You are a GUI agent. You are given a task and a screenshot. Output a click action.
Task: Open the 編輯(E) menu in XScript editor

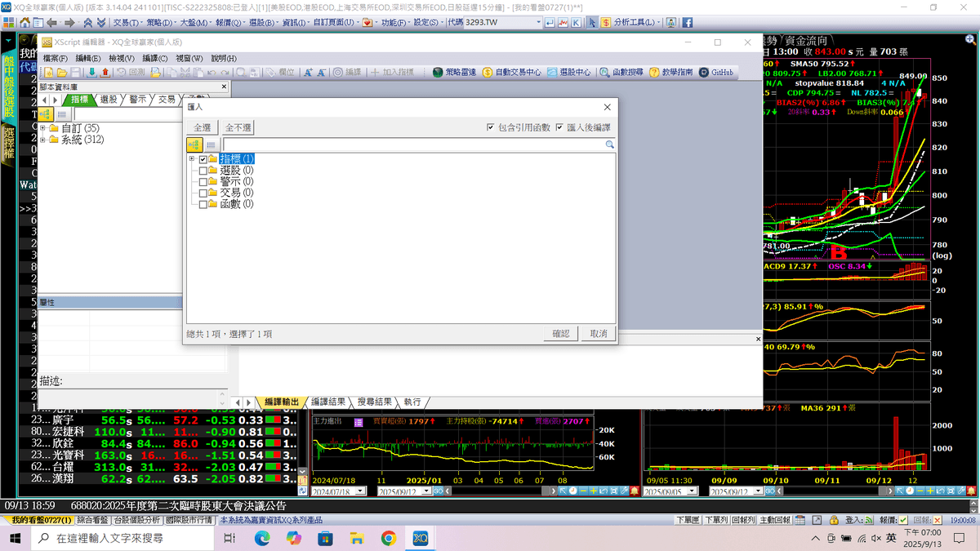pyautogui.click(x=88, y=59)
